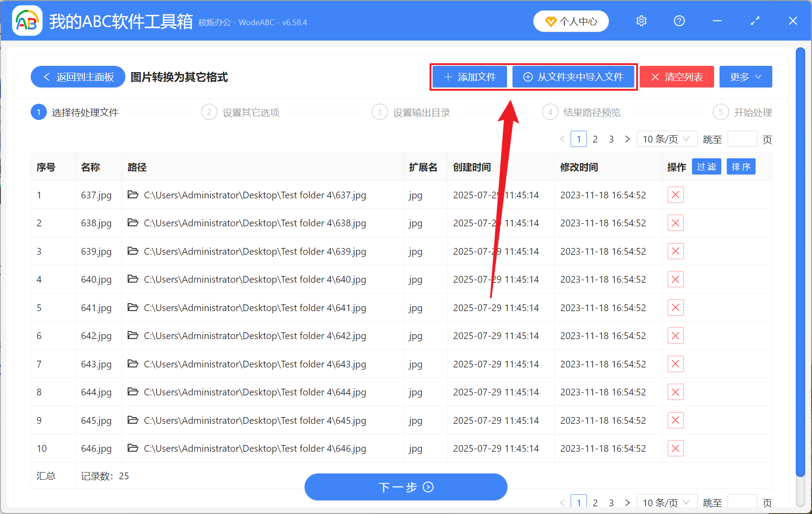Screen dimensions: 812x514
Task: Open the bottom 10条/页 page-size dropdown
Action: coord(667,502)
